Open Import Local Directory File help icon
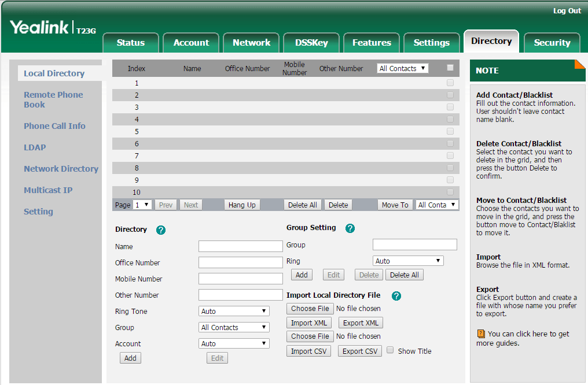The width and height of the screenshot is (588, 385). (x=396, y=296)
